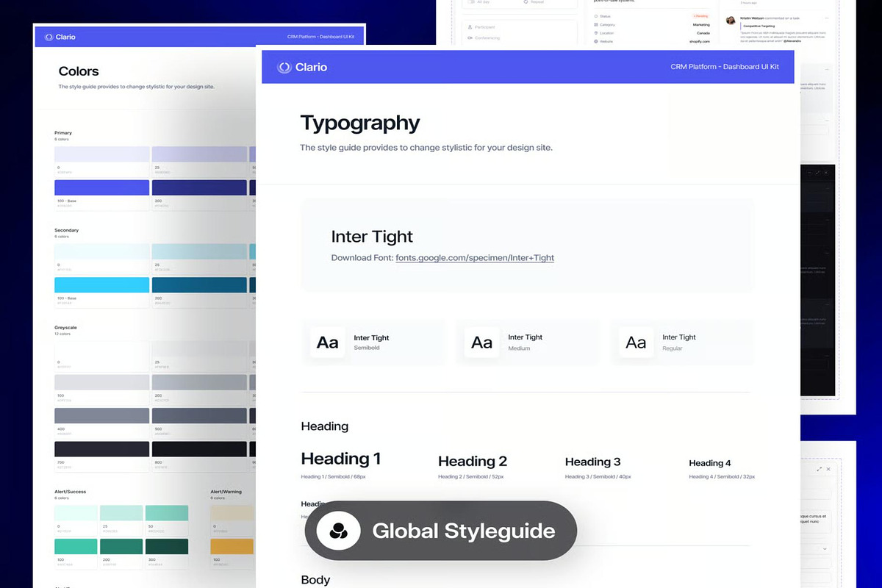Click the Heading section label
Image resolution: width=882 pixels, height=588 pixels.
325,426
